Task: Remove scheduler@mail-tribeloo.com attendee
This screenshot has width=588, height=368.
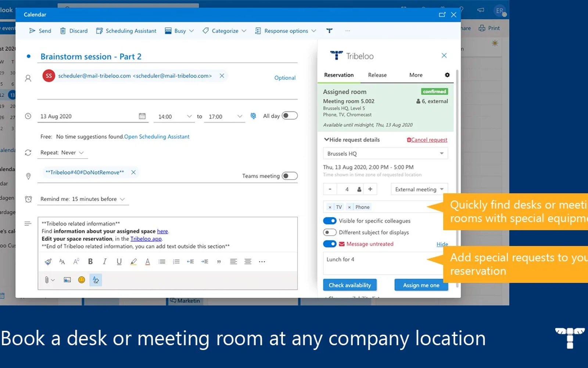Action: (222, 76)
